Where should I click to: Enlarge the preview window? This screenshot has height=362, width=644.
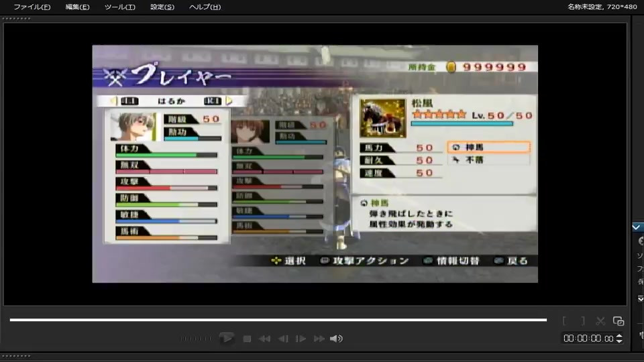click(619, 321)
